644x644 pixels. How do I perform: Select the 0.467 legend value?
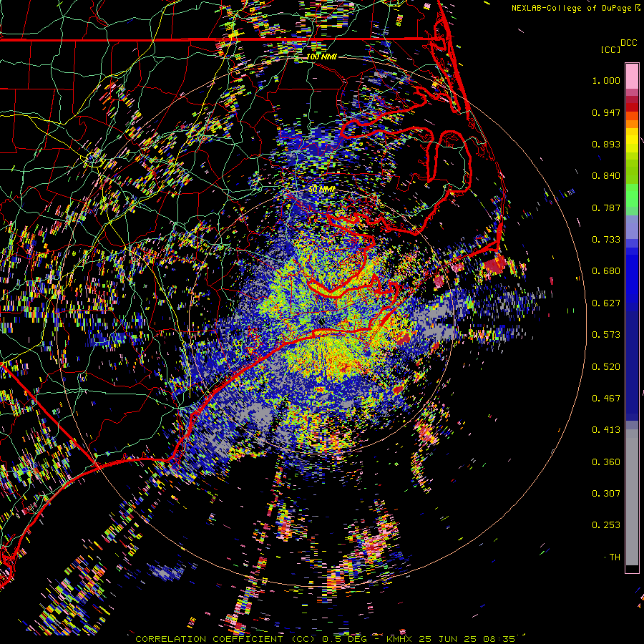click(x=606, y=399)
